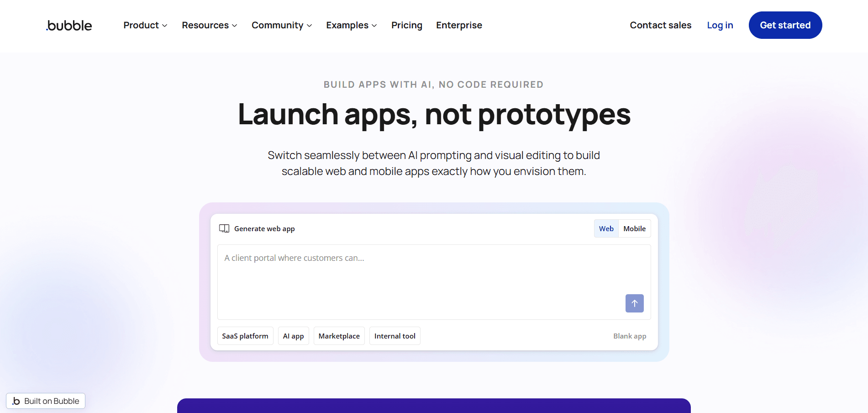Expand the Resources menu

coord(210,25)
